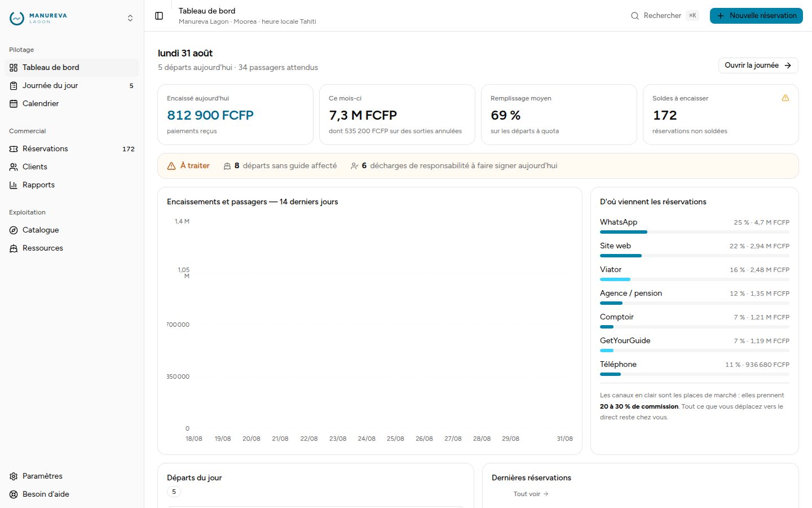Click the Tout voir arrow icon
Screen dimensions: 812x508
point(546,494)
